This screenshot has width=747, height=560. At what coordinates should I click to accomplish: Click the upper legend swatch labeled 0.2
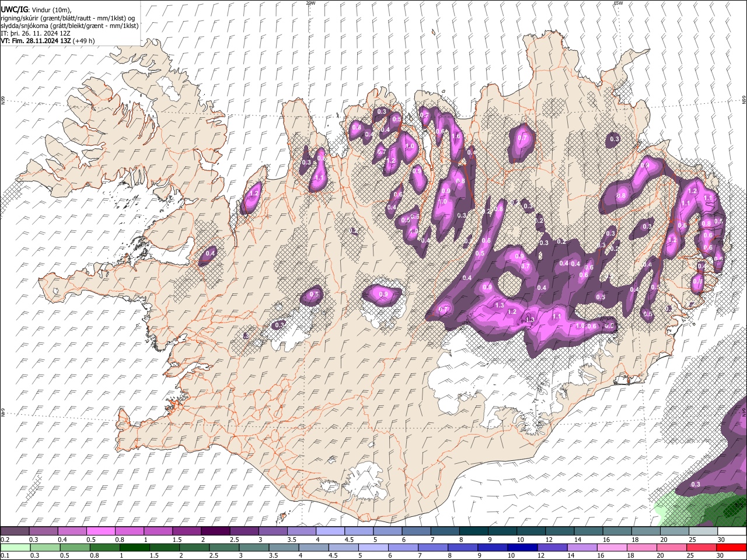click(x=15, y=531)
